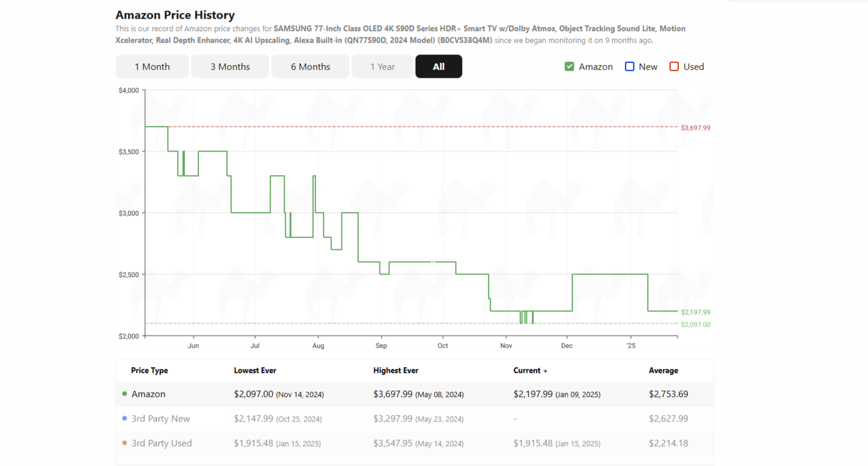Click the blue dot beside 3rd Party New

pos(125,419)
